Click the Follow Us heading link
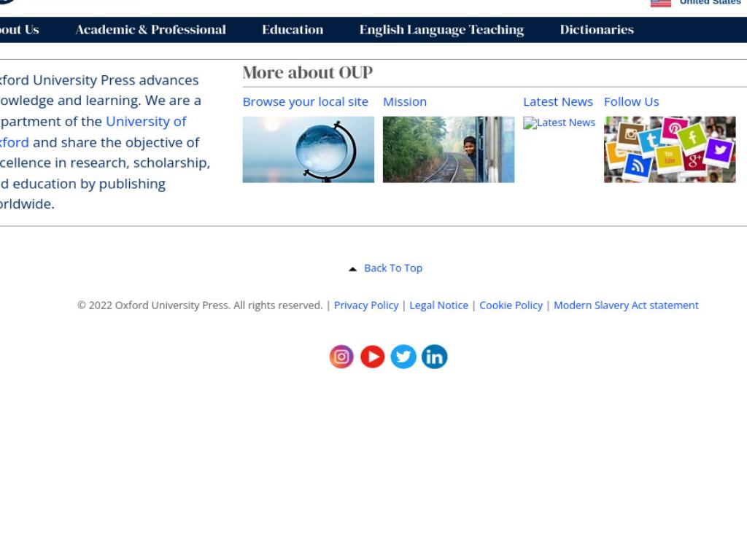Image resolution: width=747 pixels, height=560 pixels. tap(631, 102)
